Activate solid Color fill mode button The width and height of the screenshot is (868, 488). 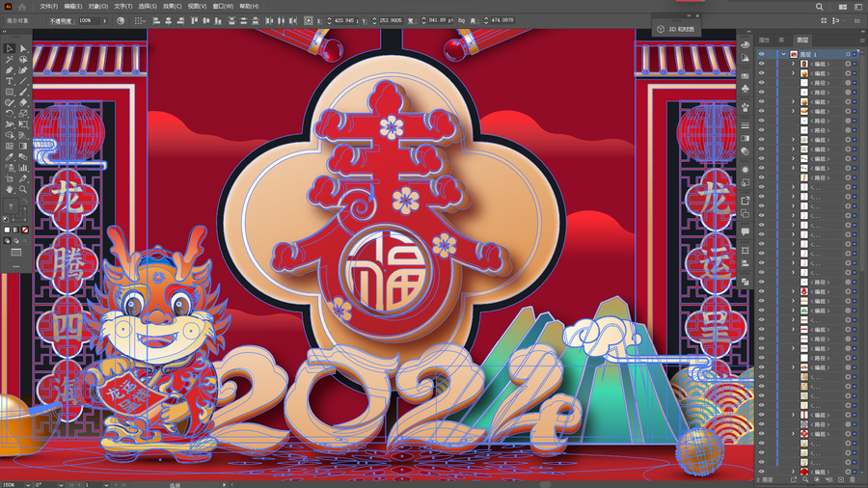7,230
